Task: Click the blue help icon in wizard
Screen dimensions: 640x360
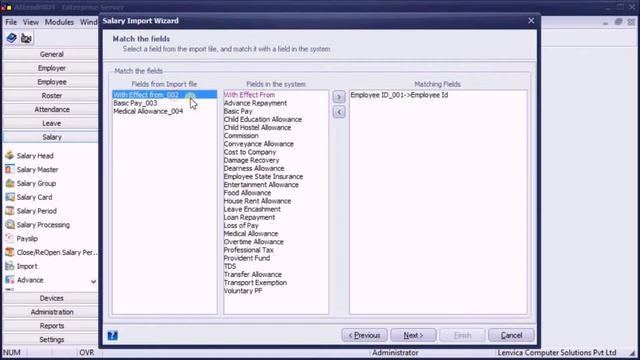Action: (x=113, y=335)
